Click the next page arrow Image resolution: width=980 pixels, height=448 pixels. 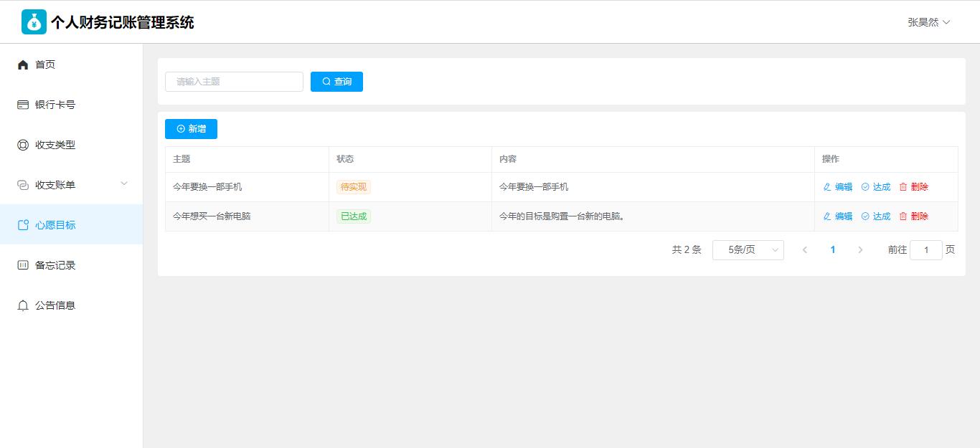point(860,250)
